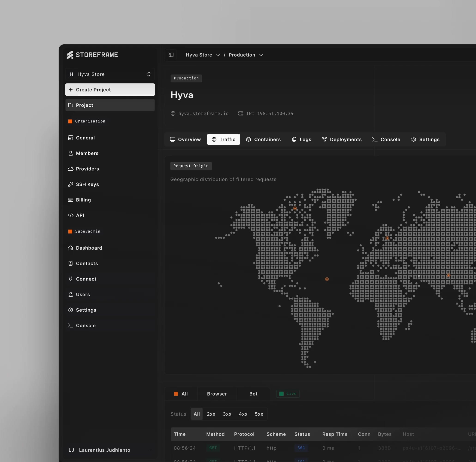Filter traffic by Bot
This screenshot has height=462, width=476.
pos(253,394)
